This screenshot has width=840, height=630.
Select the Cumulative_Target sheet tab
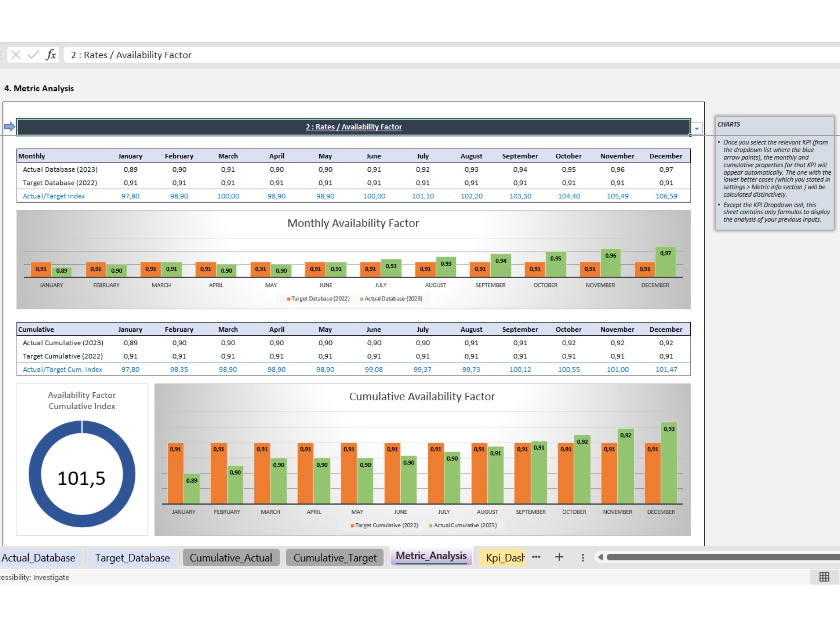(x=334, y=558)
